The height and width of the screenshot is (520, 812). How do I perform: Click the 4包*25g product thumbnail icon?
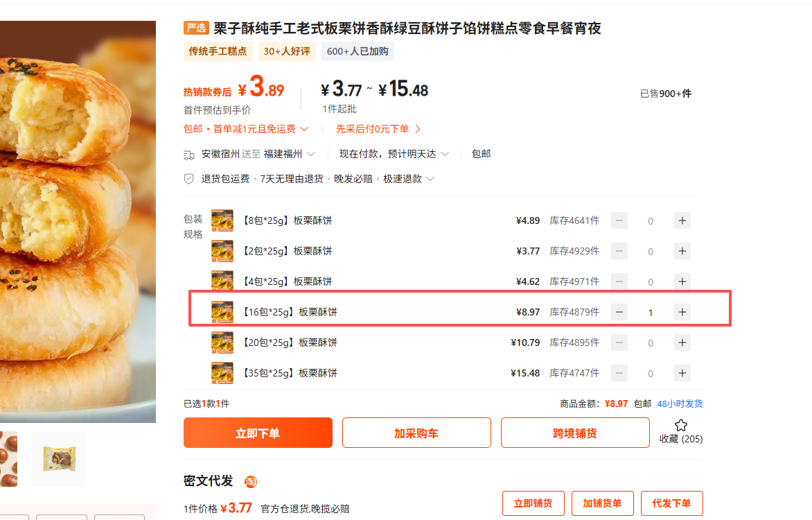click(x=222, y=281)
